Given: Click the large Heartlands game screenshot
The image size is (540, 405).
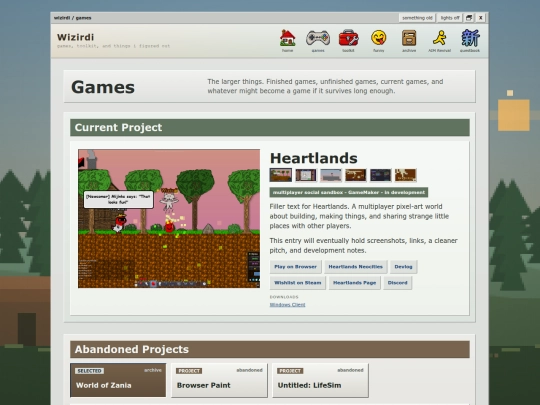Looking at the screenshot, I should coord(169,218).
